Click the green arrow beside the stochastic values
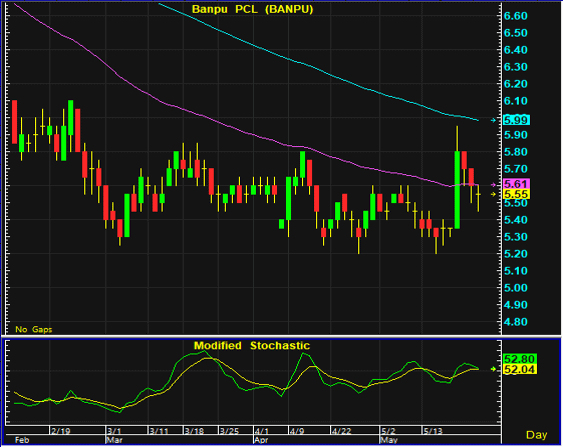 (x=493, y=369)
